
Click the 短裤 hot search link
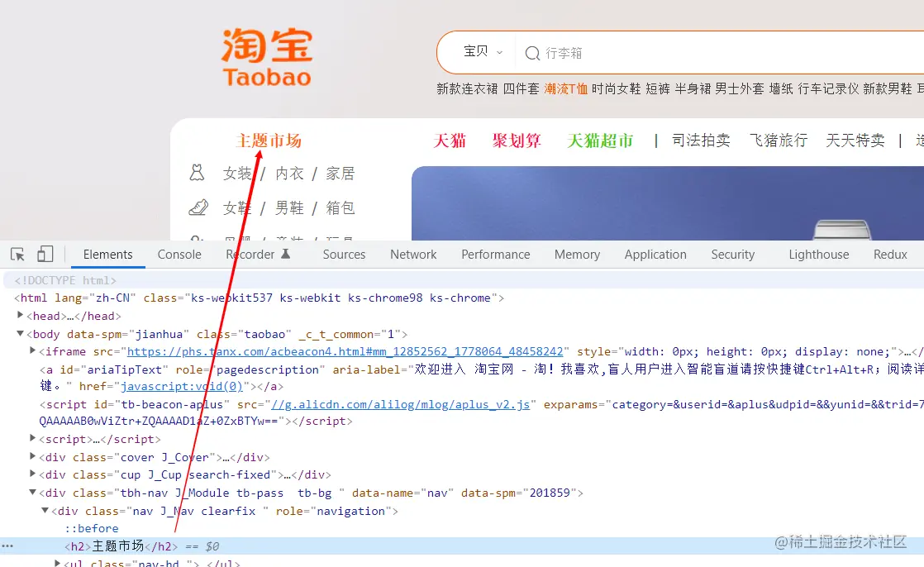click(658, 88)
